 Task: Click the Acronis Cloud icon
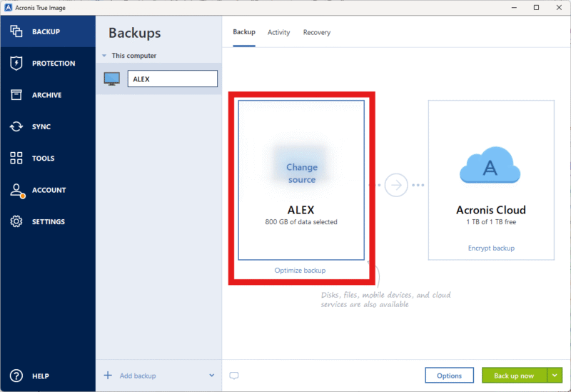click(x=490, y=166)
